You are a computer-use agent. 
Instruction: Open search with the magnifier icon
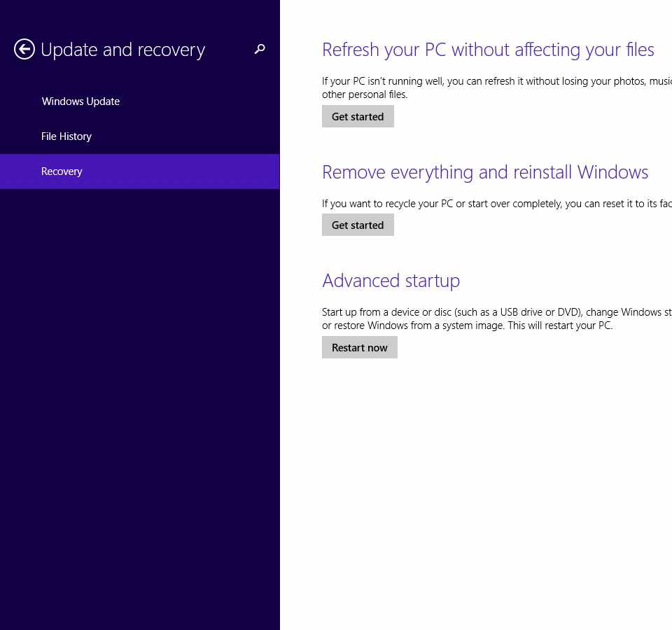[260, 49]
